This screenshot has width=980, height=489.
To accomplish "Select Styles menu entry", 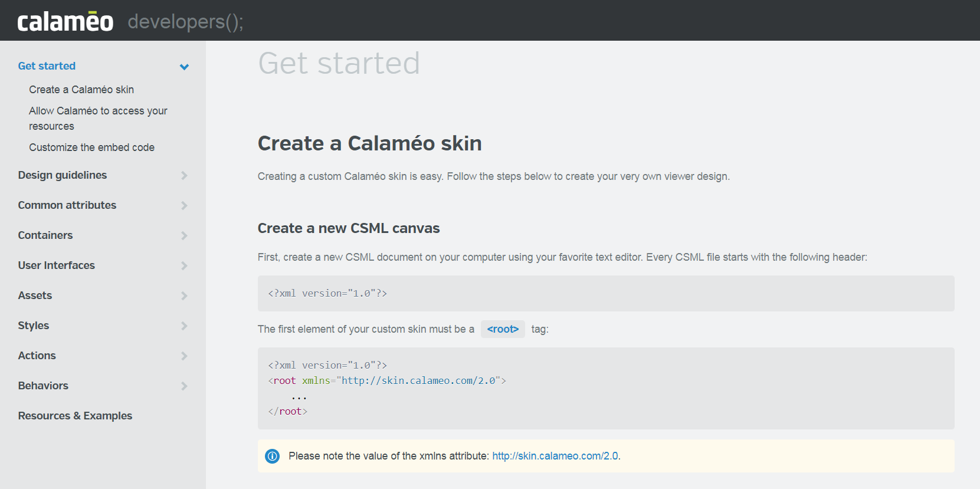I will tap(34, 326).
